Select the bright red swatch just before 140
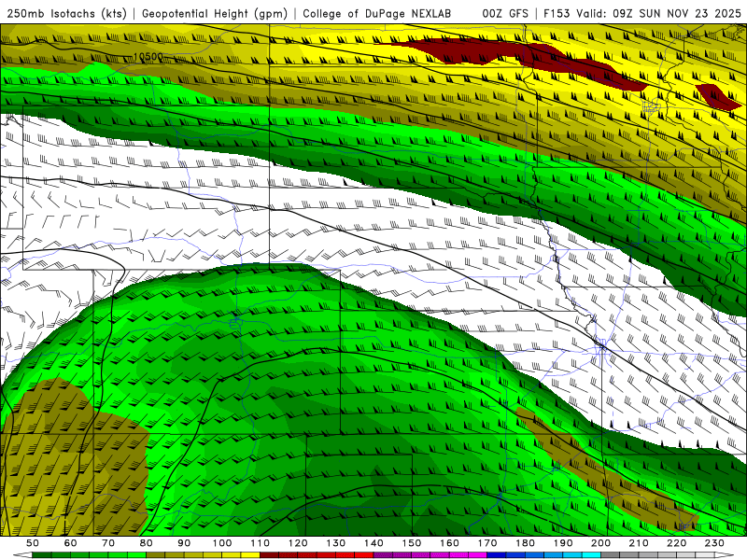This screenshot has width=747, height=560. (364, 555)
